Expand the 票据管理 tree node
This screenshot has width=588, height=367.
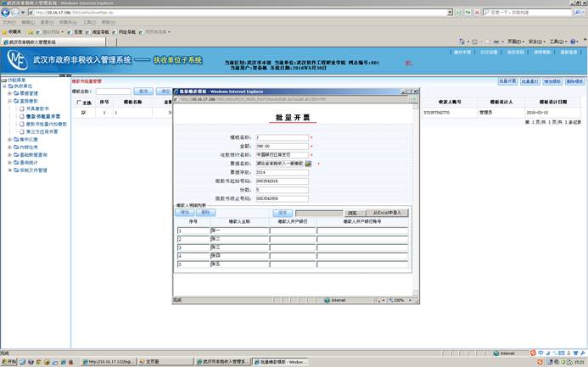(x=10, y=93)
